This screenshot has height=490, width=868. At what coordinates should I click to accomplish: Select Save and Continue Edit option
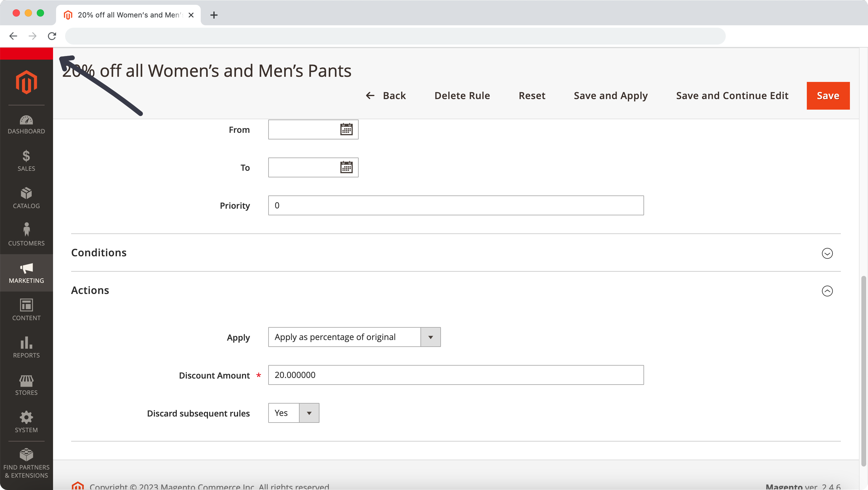[x=732, y=96]
